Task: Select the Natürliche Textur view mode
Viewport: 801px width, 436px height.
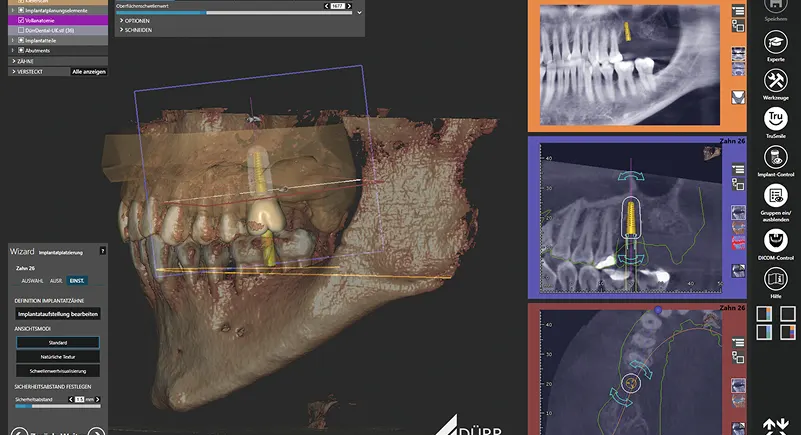Action: point(58,357)
